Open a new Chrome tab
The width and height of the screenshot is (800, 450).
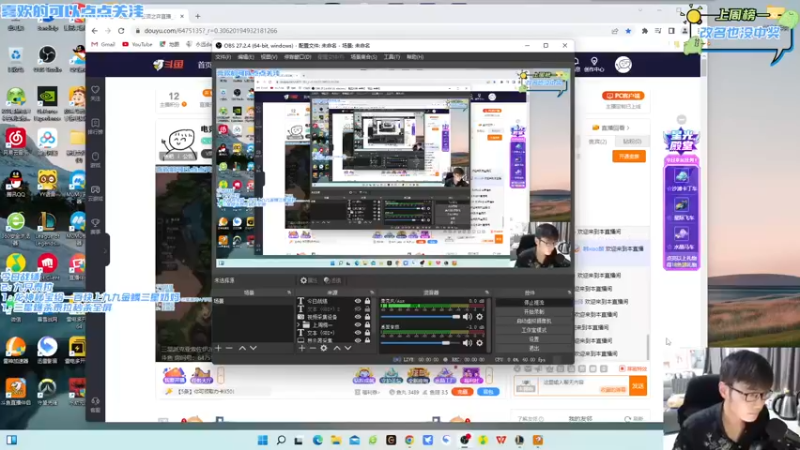pos(197,16)
